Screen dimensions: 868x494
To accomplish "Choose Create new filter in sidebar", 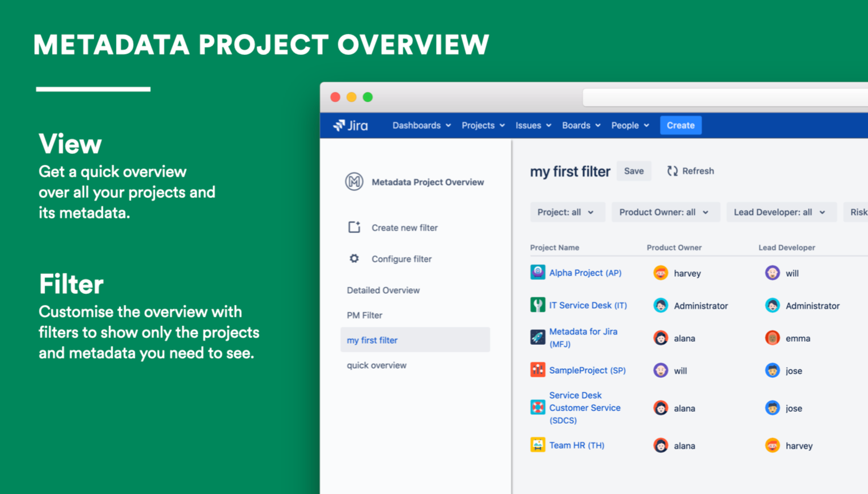I will [405, 228].
